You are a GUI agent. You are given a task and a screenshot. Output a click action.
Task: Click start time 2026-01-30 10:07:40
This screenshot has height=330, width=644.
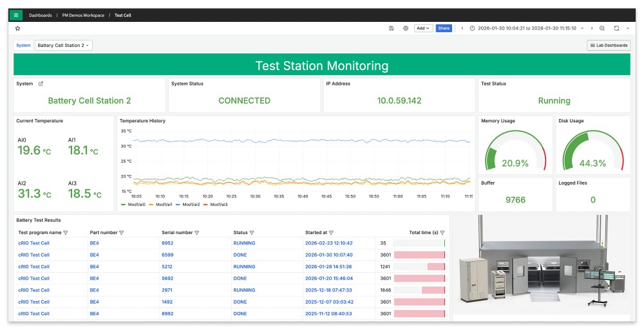[x=329, y=255]
